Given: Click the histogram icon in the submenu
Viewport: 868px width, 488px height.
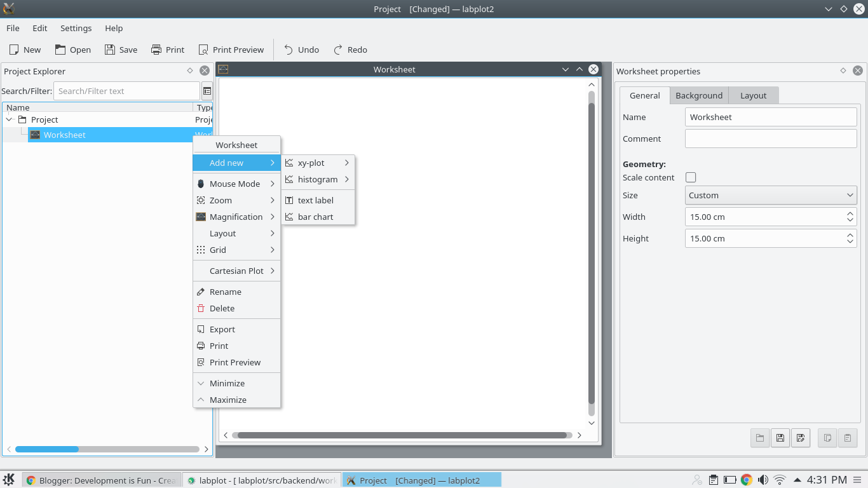Looking at the screenshot, I should tap(289, 179).
